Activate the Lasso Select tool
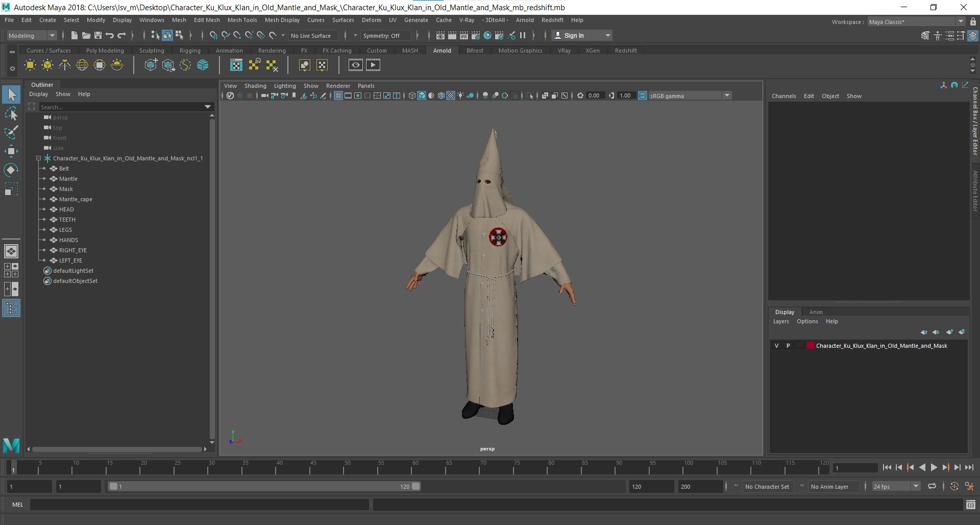 pyautogui.click(x=11, y=114)
